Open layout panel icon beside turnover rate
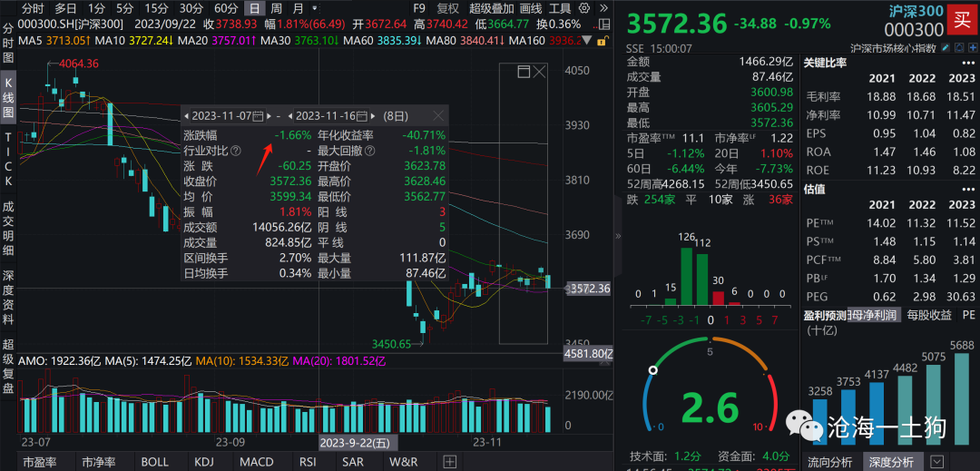This screenshot has height=471, width=980. (604, 25)
